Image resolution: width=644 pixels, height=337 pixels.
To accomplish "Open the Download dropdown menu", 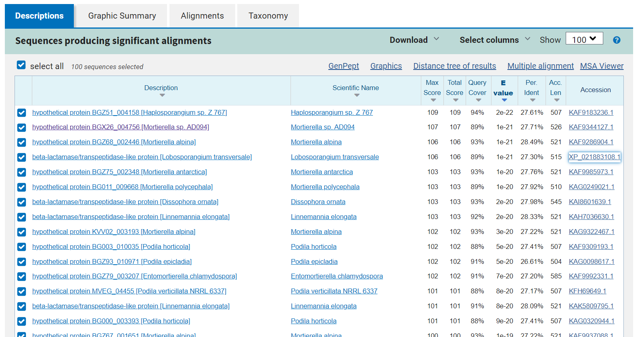I will coord(414,40).
